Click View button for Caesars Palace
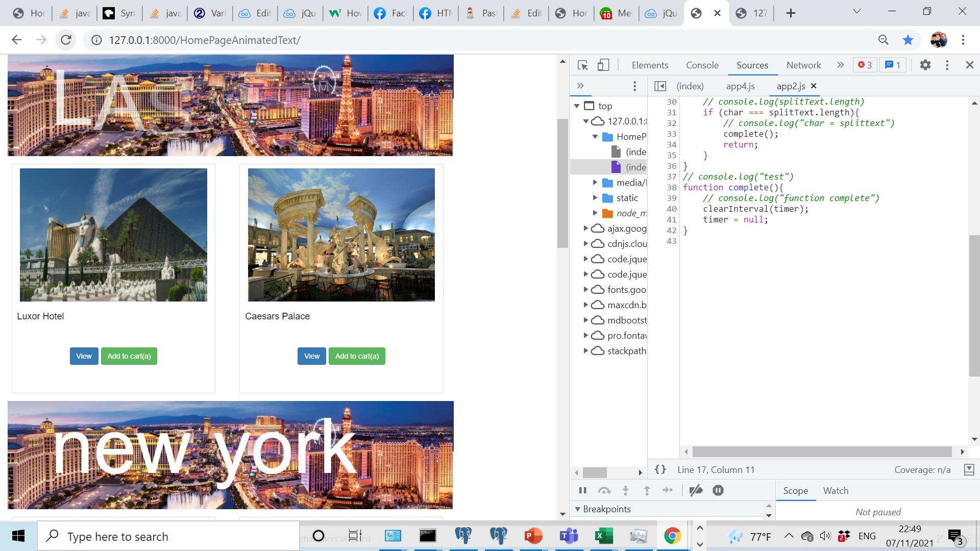This screenshot has height=551, width=980. pos(312,356)
